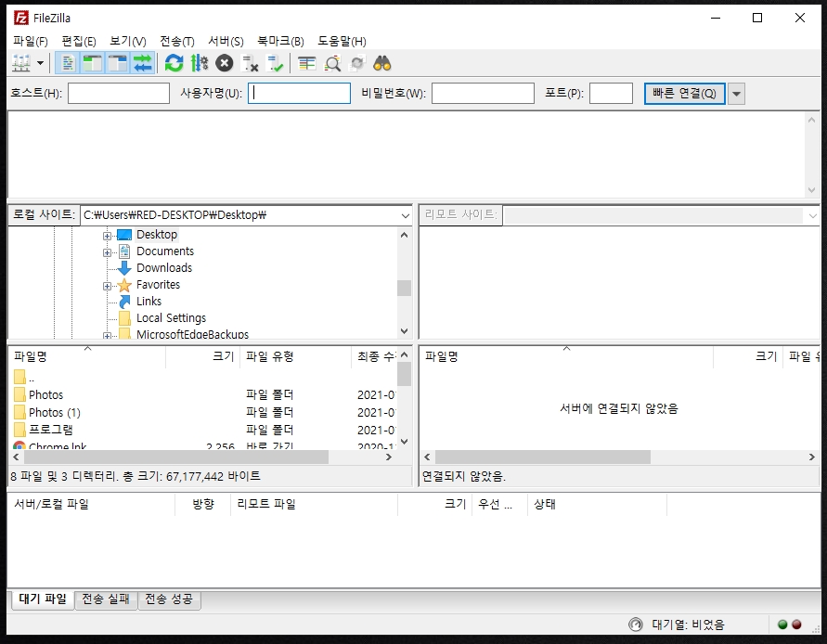The width and height of the screenshot is (827, 644).
Task: Click remote file list horizontal scrollbar thumb
Action: (x=543, y=457)
